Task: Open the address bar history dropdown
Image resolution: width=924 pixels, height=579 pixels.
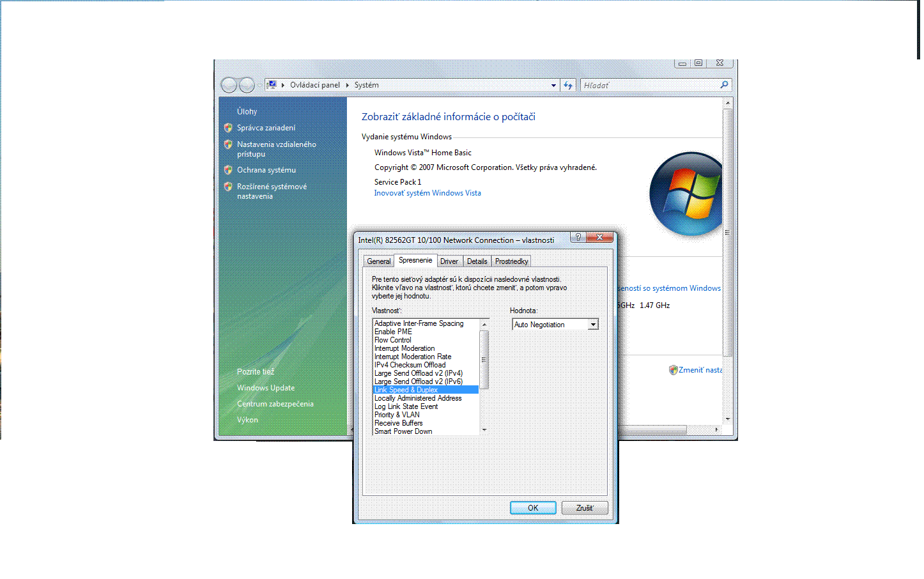Action: coord(553,85)
